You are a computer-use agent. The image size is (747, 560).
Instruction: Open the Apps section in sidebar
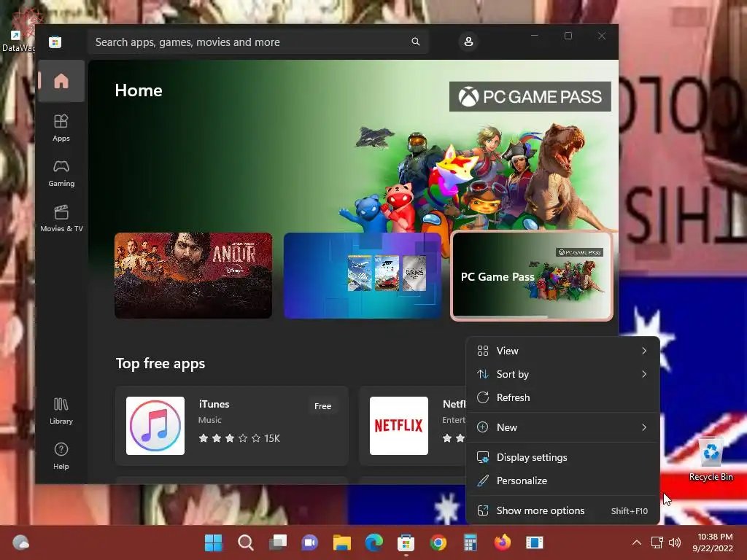(61, 128)
